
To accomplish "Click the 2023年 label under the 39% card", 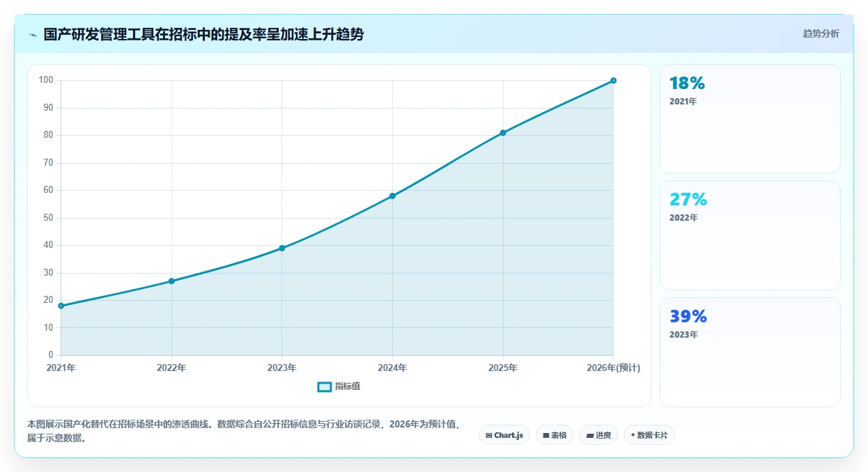I will tap(683, 335).
